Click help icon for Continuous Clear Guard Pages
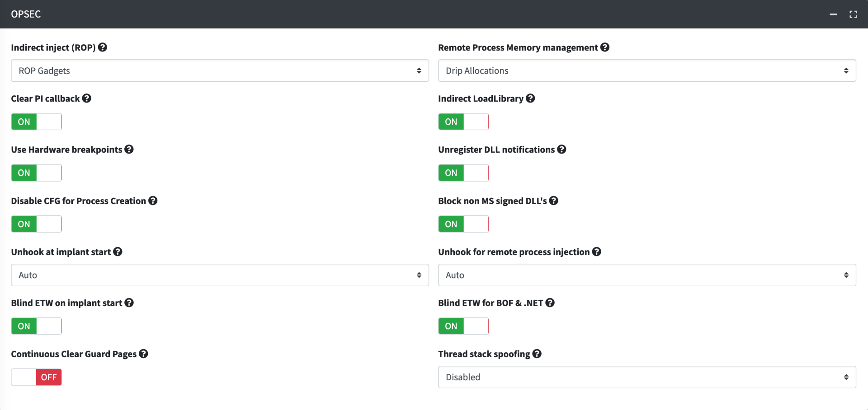The width and height of the screenshot is (868, 410). click(144, 354)
